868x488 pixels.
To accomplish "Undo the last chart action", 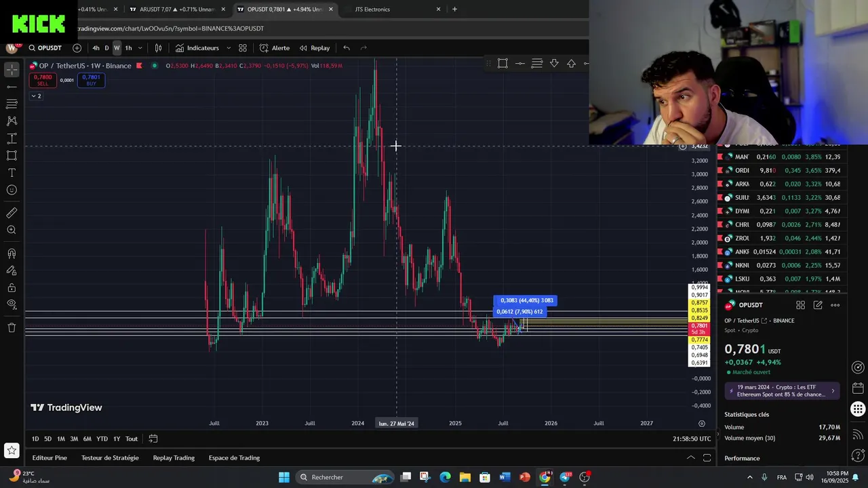I will pyautogui.click(x=347, y=48).
